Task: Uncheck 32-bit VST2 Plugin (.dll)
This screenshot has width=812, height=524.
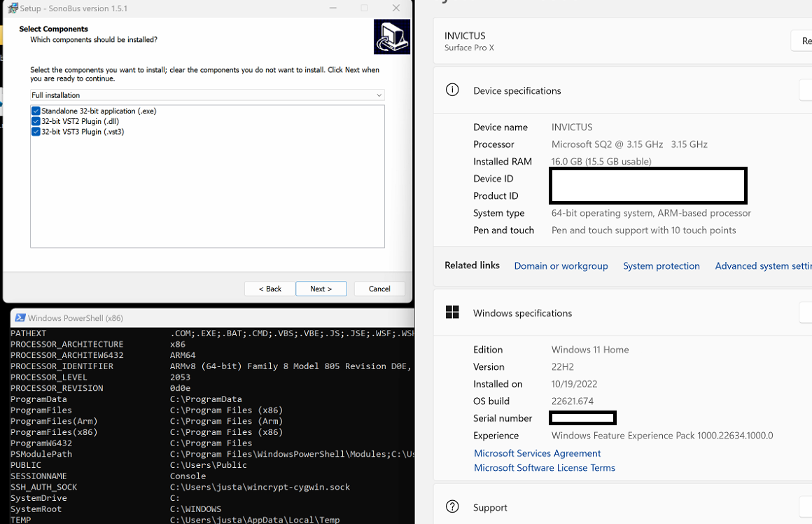Action: tap(36, 121)
